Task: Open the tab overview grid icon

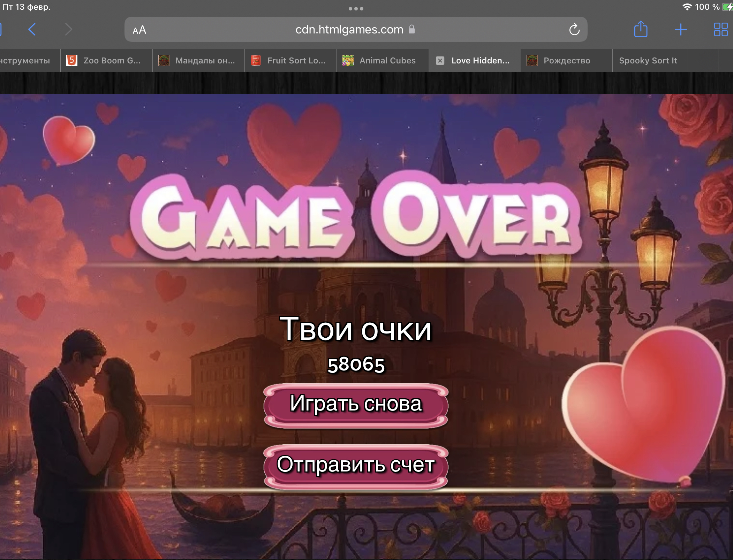Action: [x=720, y=30]
